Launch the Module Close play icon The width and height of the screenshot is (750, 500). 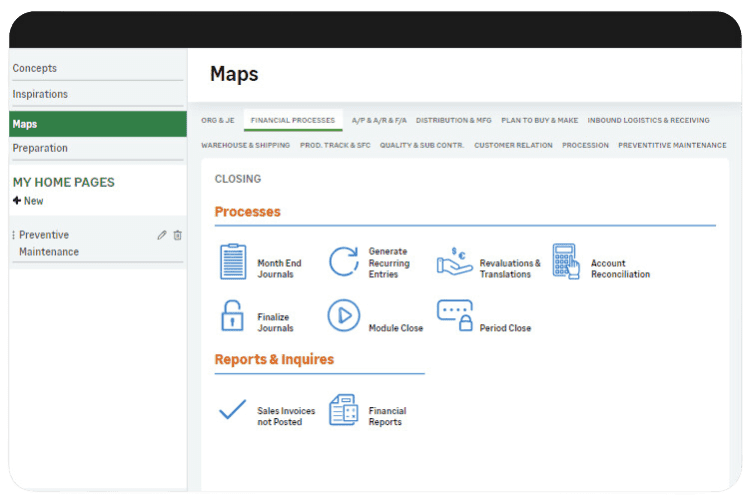coord(343,316)
